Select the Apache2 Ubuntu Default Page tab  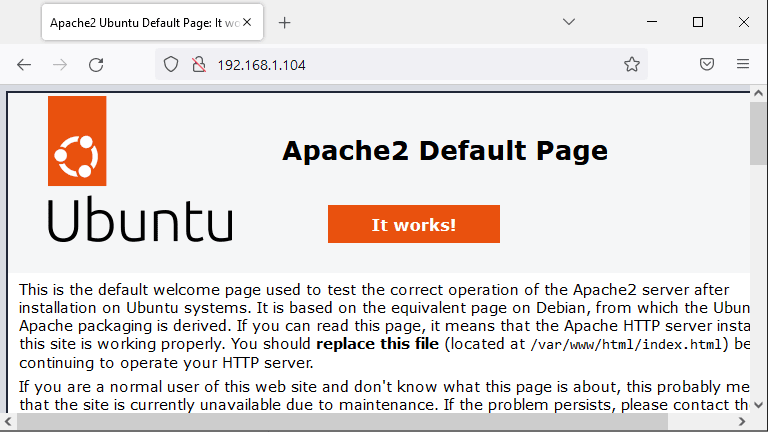coord(152,23)
